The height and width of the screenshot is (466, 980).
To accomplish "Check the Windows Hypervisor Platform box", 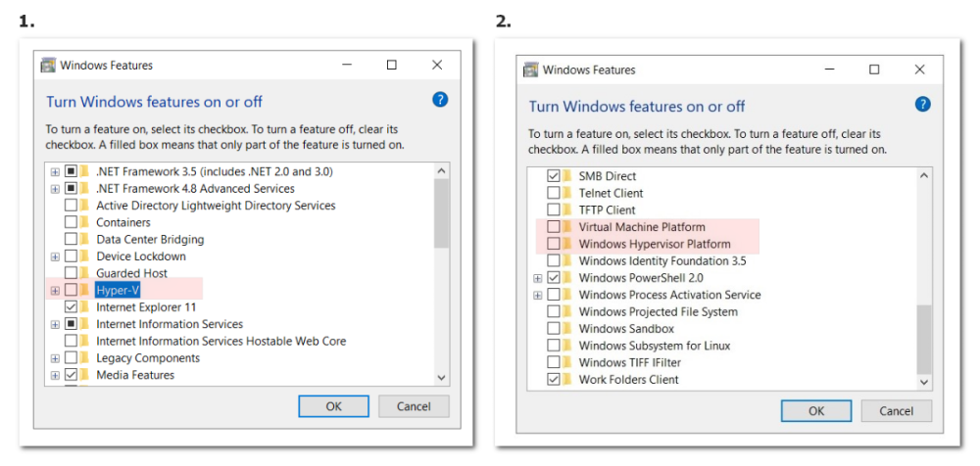I will point(554,244).
